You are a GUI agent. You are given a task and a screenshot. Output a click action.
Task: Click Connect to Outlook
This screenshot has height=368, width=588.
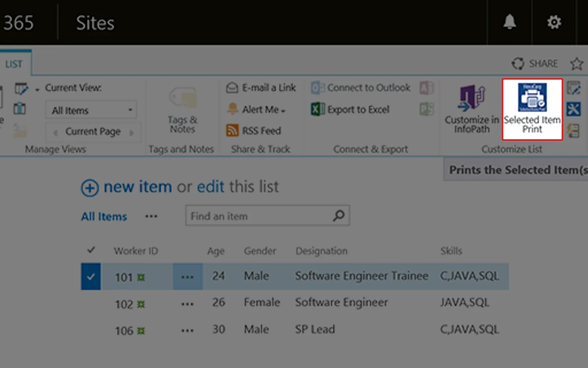[x=361, y=88]
